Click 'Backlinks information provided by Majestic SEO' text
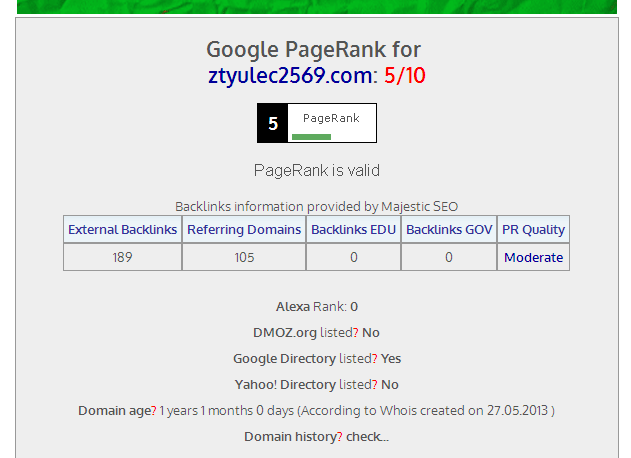631x458 pixels. pos(316,206)
